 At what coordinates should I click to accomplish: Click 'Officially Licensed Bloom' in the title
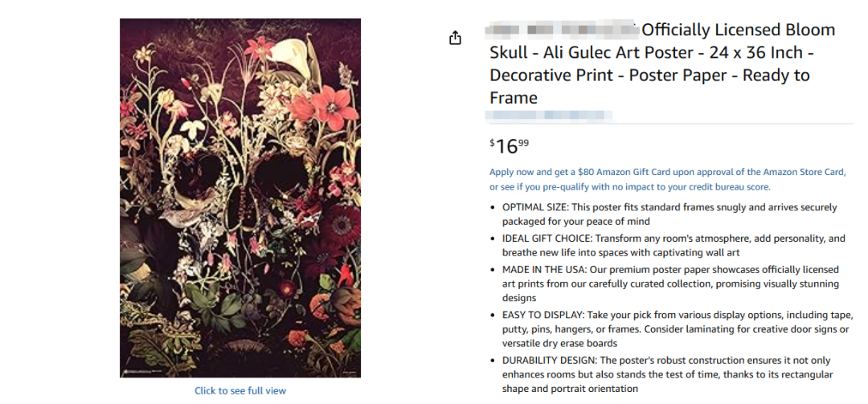(739, 31)
